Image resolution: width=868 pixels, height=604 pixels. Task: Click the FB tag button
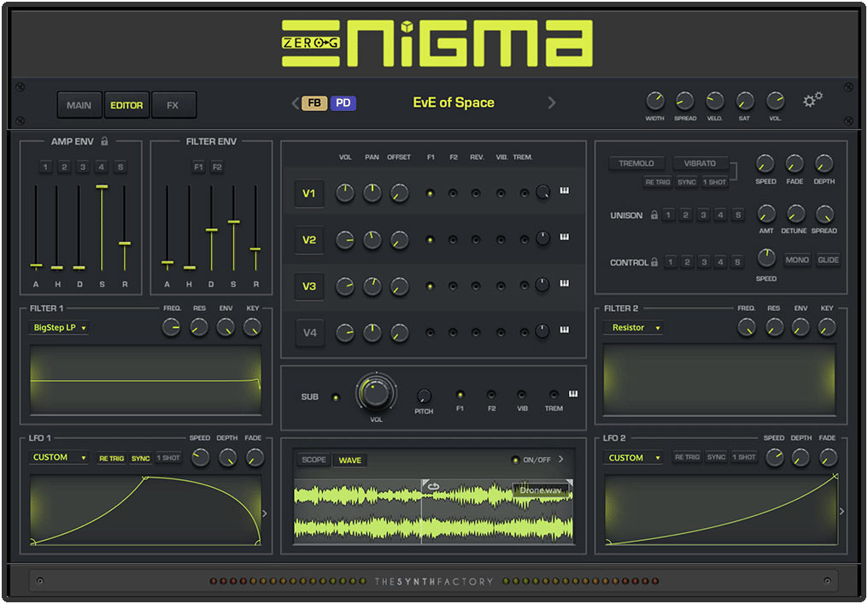[314, 103]
